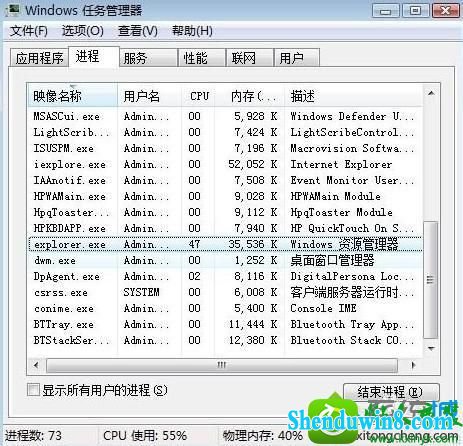Image resolution: width=463 pixels, height=446 pixels.
Task: Switch to the 应用程序 tab
Action: click(39, 58)
